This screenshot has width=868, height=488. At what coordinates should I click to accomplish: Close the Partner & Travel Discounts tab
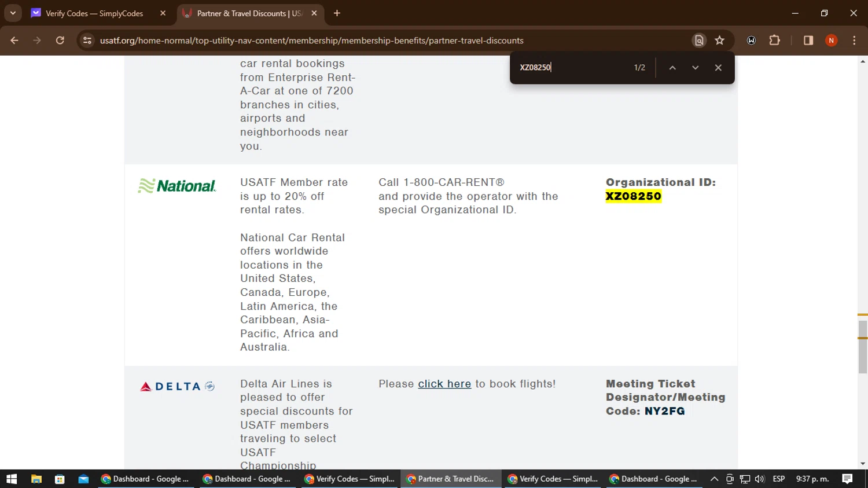point(314,13)
